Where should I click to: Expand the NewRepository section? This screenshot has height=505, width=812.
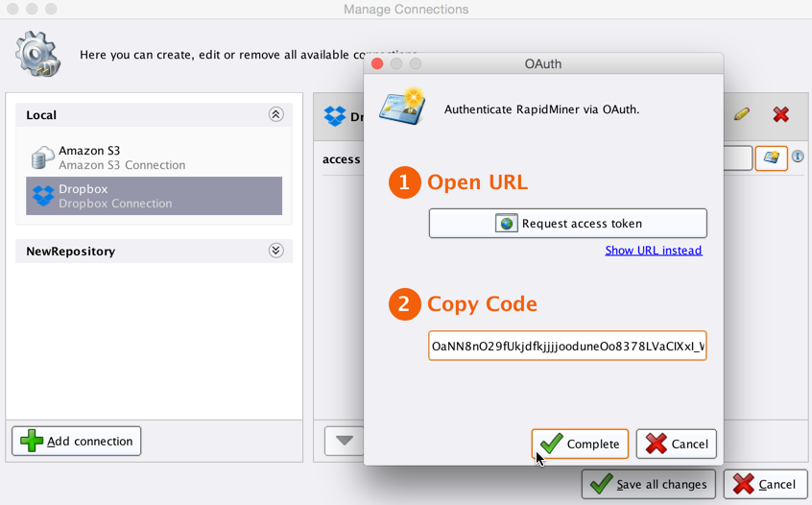(275, 251)
